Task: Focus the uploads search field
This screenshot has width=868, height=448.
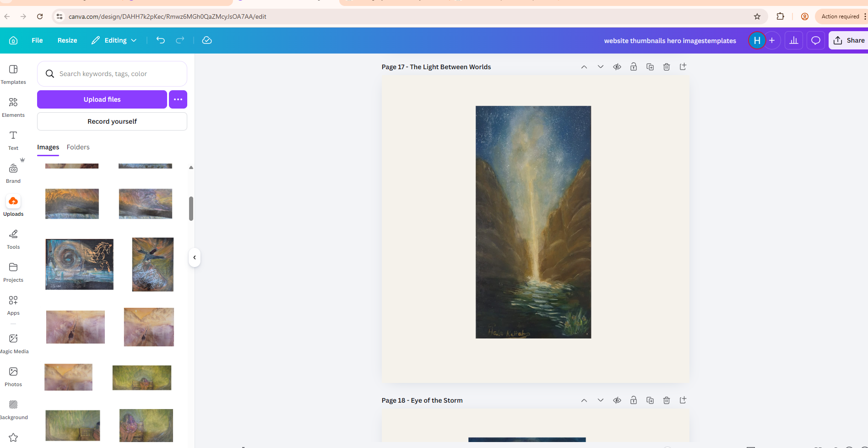Action: (112, 74)
